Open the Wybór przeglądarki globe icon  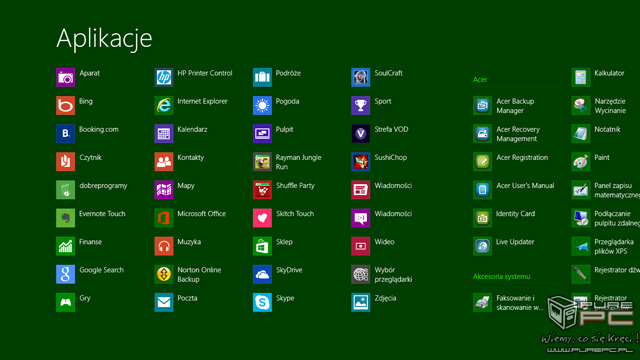(360, 274)
